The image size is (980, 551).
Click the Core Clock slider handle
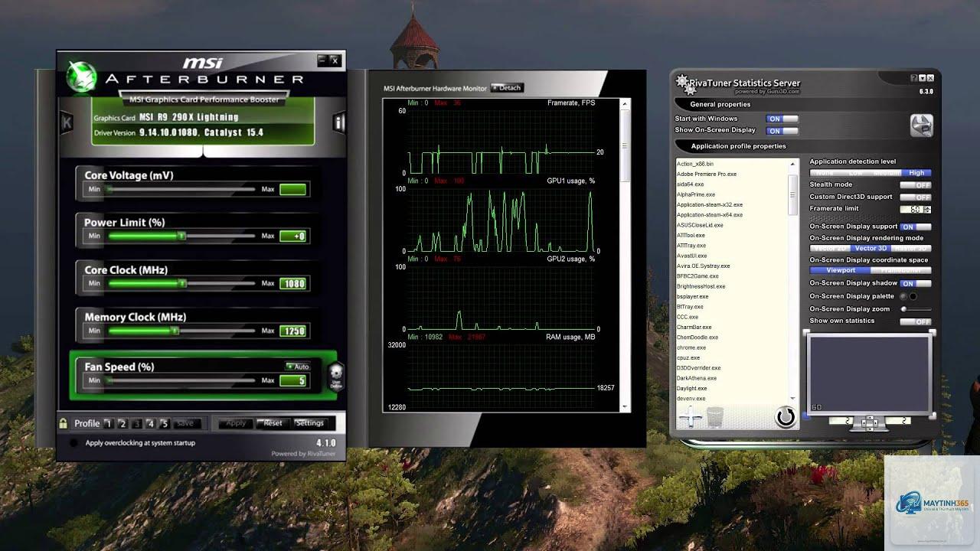coord(182,284)
